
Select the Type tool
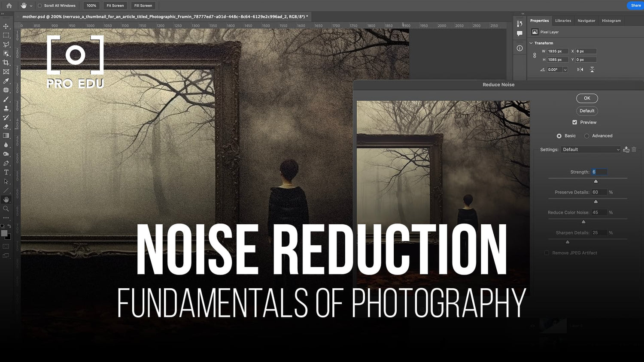pyautogui.click(x=6, y=172)
